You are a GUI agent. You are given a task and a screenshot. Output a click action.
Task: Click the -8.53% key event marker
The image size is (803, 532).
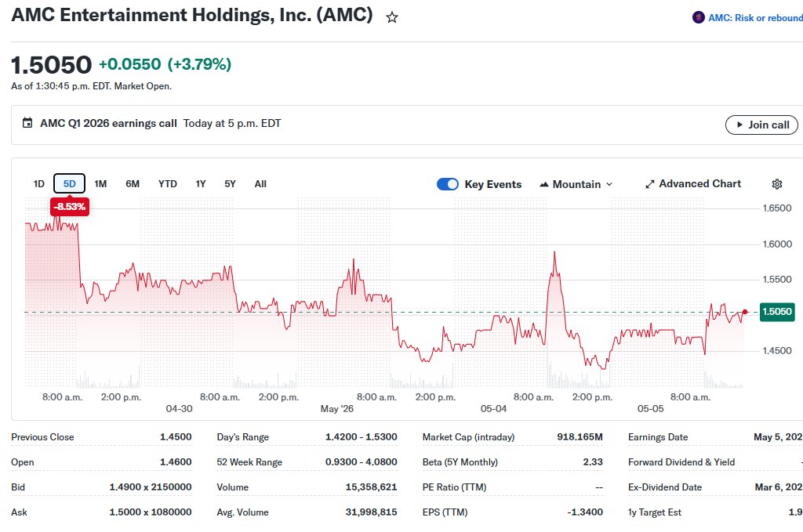[x=70, y=207]
